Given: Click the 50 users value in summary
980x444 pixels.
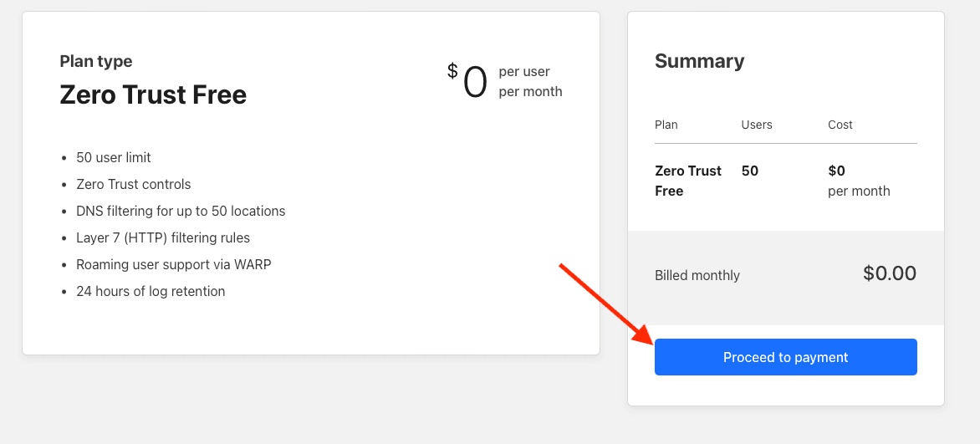Looking at the screenshot, I should coord(750,171).
